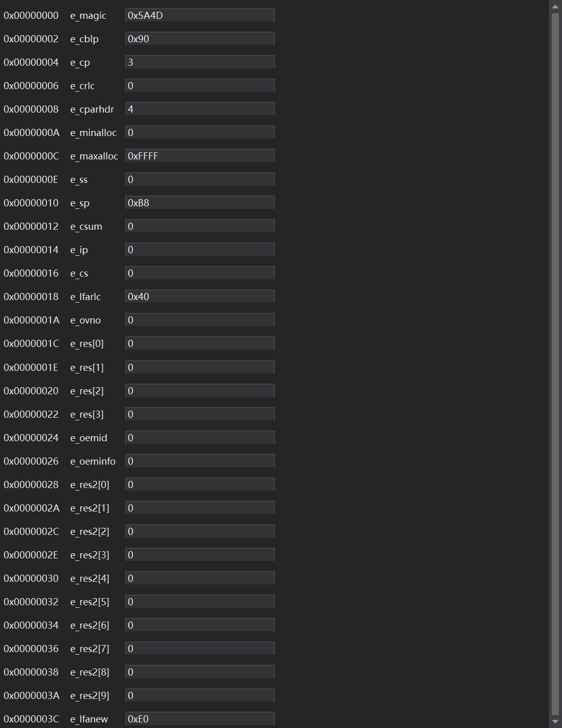The height and width of the screenshot is (728, 562).
Task: Focus the e_res[0] value field
Action: tap(200, 343)
